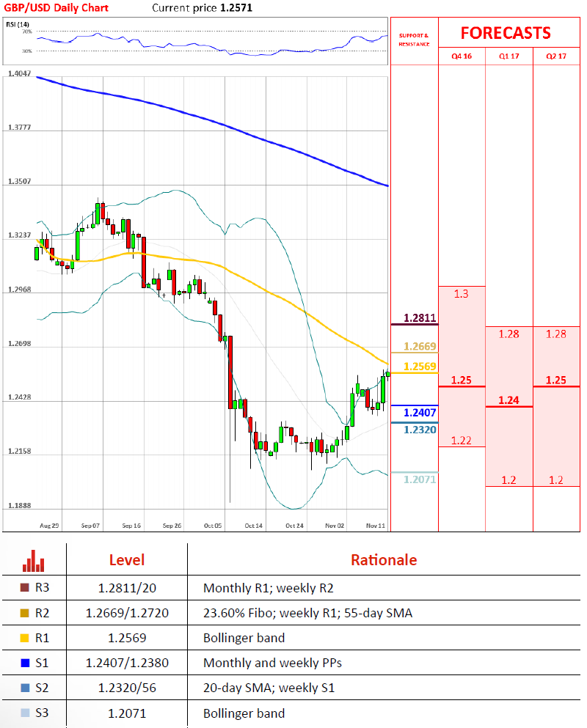Click the Level column header
Image resolution: width=587 pixels, height=728 pixels.
click(x=127, y=560)
